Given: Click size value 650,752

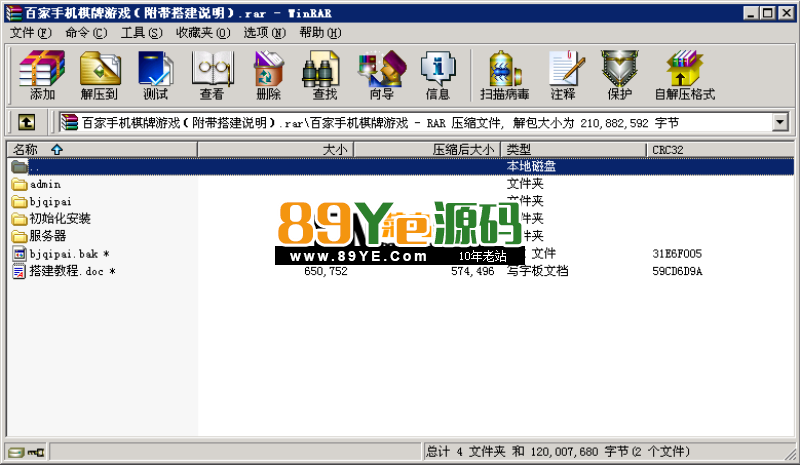Looking at the screenshot, I should [x=326, y=271].
